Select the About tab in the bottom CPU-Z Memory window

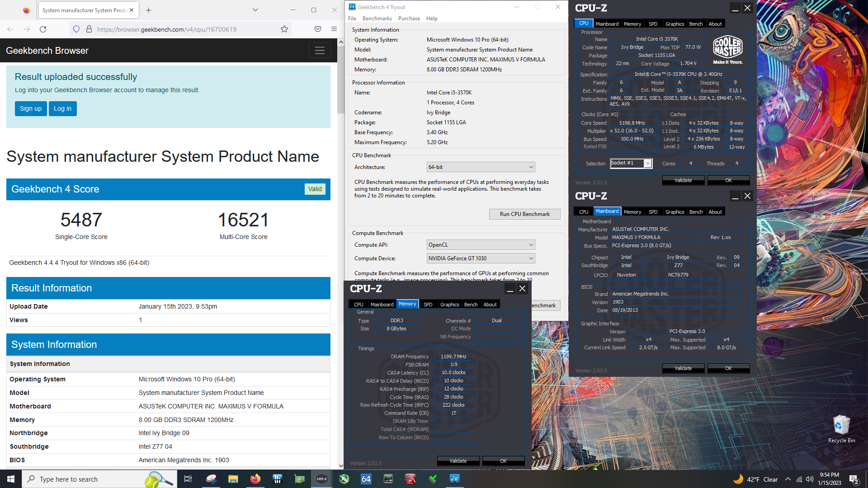tap(490, 305)
